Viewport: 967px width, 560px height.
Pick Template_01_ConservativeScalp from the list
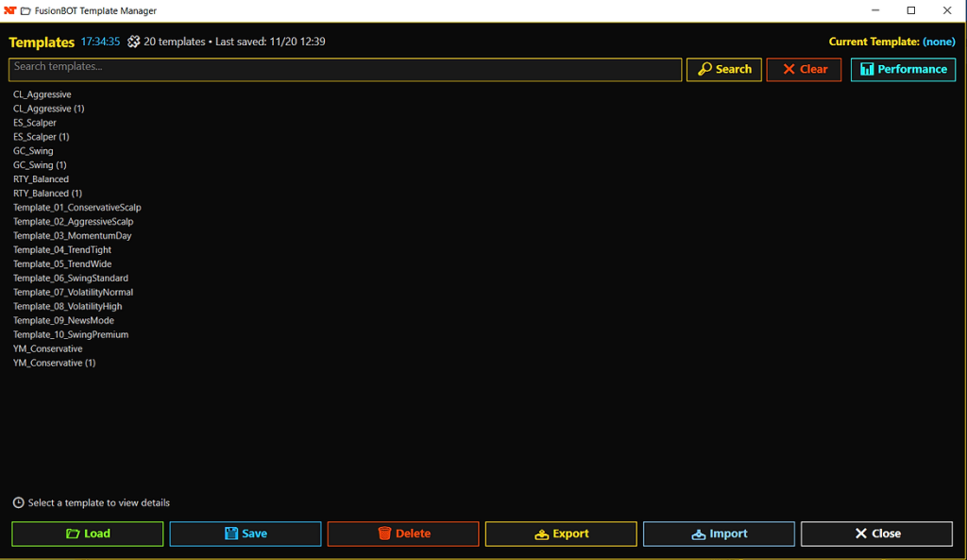tap(77, 208)
